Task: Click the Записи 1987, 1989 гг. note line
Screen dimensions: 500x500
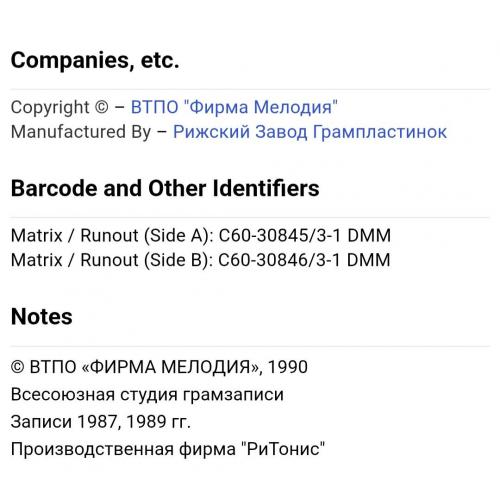Action: pos(101,422)
